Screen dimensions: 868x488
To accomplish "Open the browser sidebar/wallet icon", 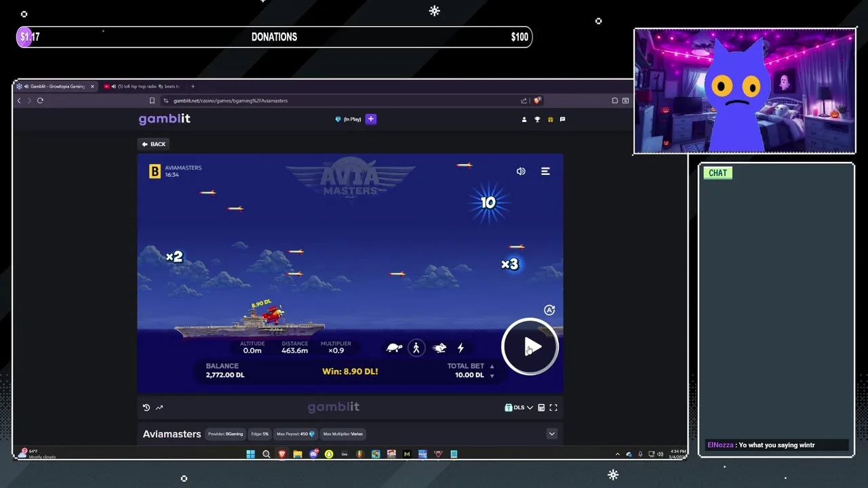I will click(625, 100).
